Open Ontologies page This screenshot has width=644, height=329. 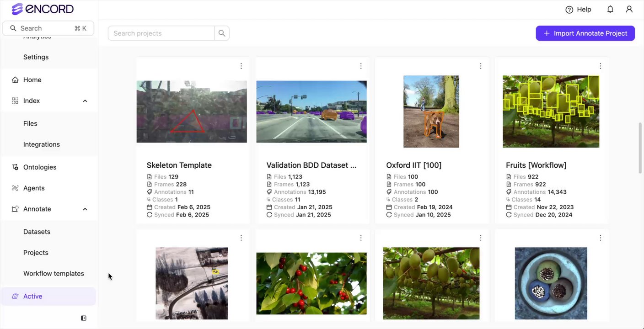(40, 167)
